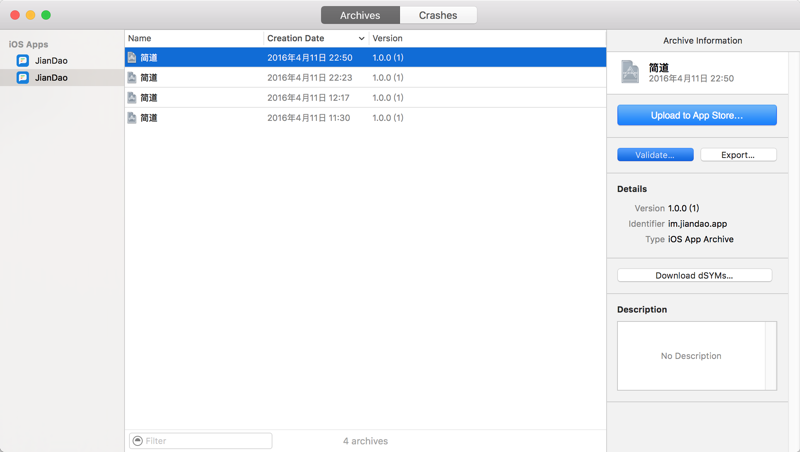Select the Archives tab
Viewport: 800px width, 452px height.
click(360, 15)
